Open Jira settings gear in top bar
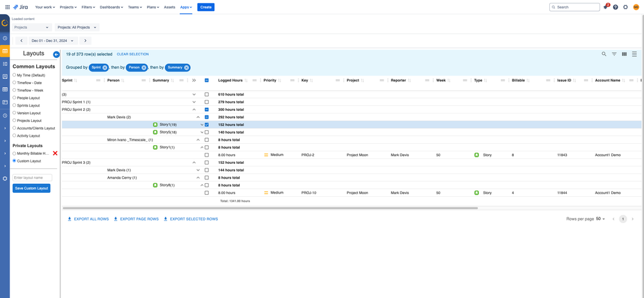 tap(625, 7)
